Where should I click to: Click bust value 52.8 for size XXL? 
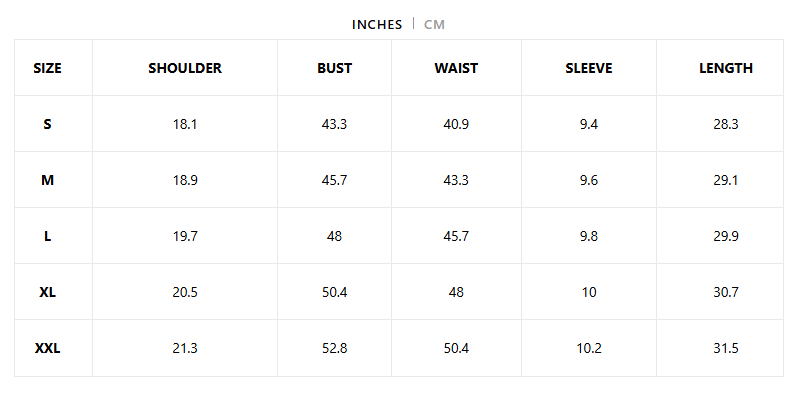[x=335, y=348]
